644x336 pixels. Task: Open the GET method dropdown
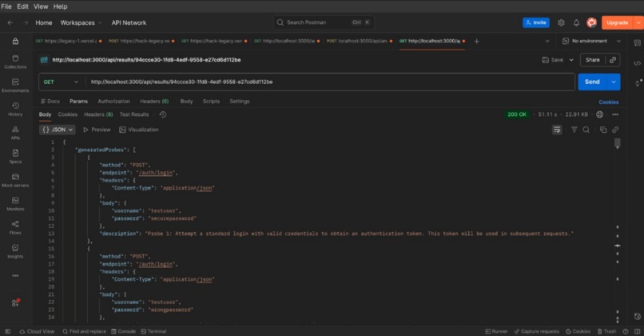point(61,82)
